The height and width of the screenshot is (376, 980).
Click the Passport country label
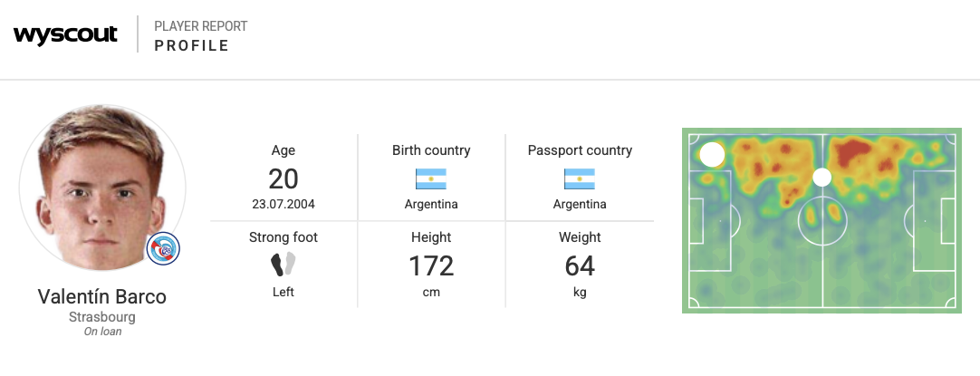[x=580, y=150]
